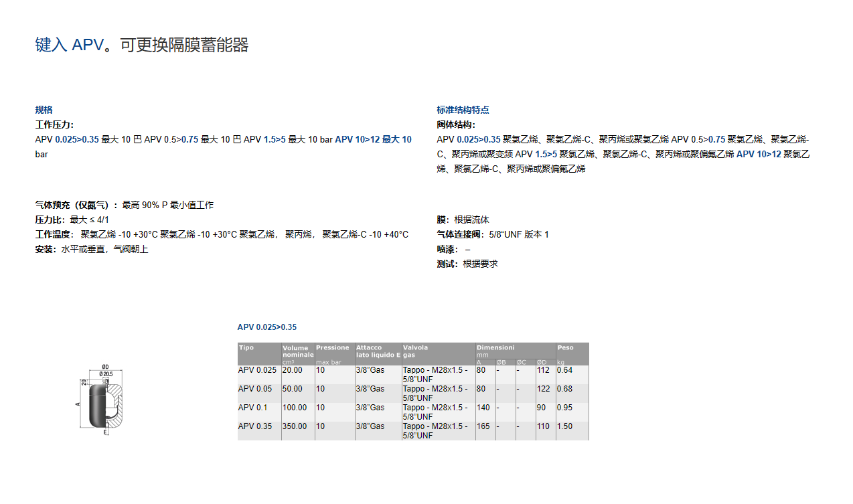This screenshot has width=853, height=504.
Task: Click the 标准结构特点 section heading
Action: 463,110
